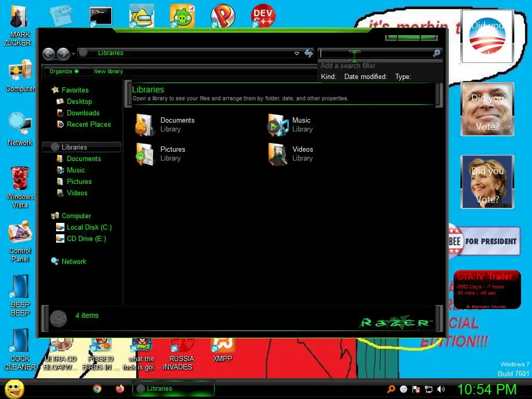Open the BEEP BEEP desktop shortcut
Image resolution: width=532 pixels, height=399 pixels.
click(x=20, y=295)
